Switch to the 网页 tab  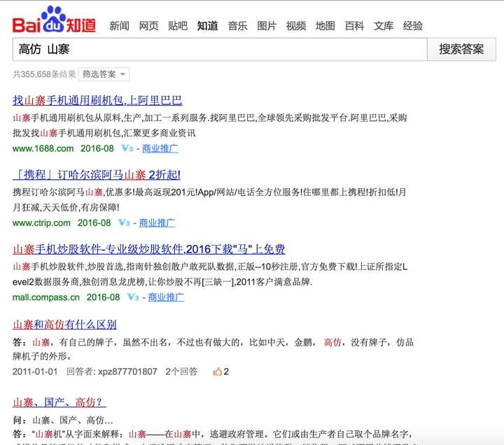148,26
